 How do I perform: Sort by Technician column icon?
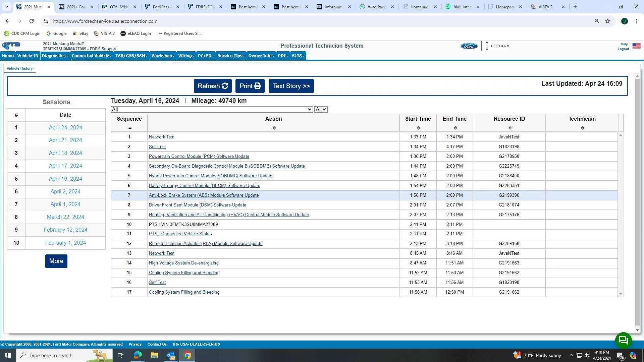[582, 128]
